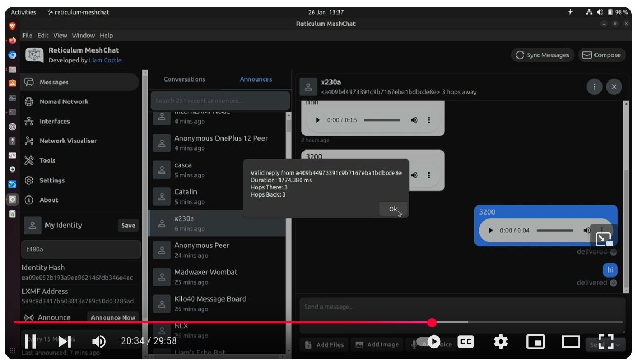Open the system volume indicator in top bar

[x=600, y=12]
